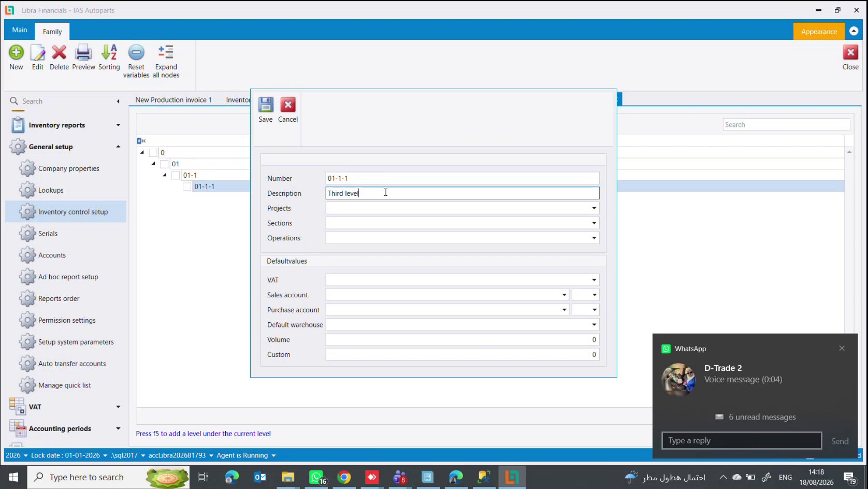Open the Preview print icon
The height and width of the screenshot is (489, 868).
pyautogui.click(x=83, y=53)
